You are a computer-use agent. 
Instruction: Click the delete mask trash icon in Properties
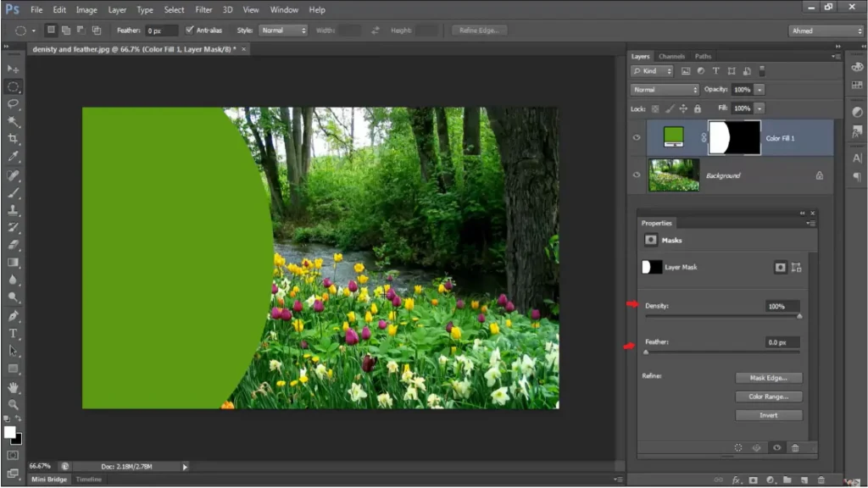[x=795, y=447]
